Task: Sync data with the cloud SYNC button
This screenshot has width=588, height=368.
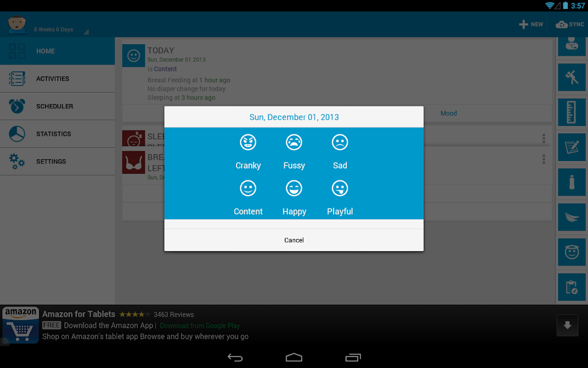Action: coord(570,24)
